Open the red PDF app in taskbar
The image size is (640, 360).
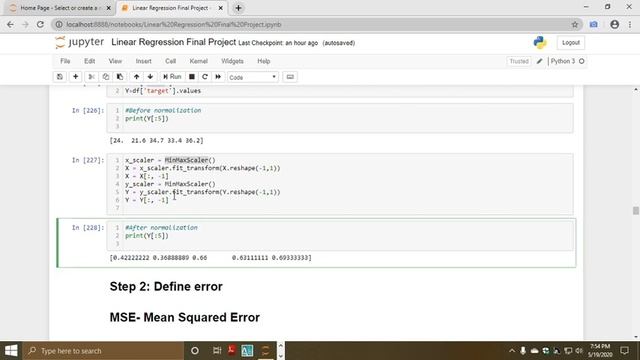[x=231, y=350]
